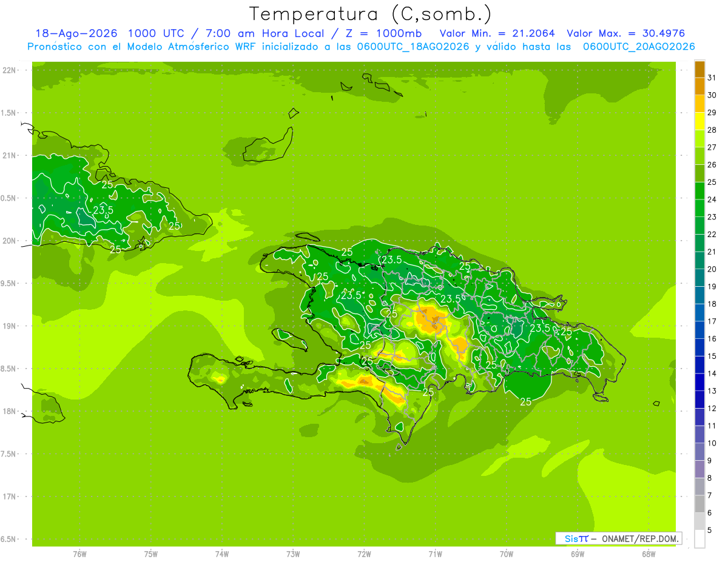
Task: Click the 18-Ago-2026 date text
Action: coord(76,33)
